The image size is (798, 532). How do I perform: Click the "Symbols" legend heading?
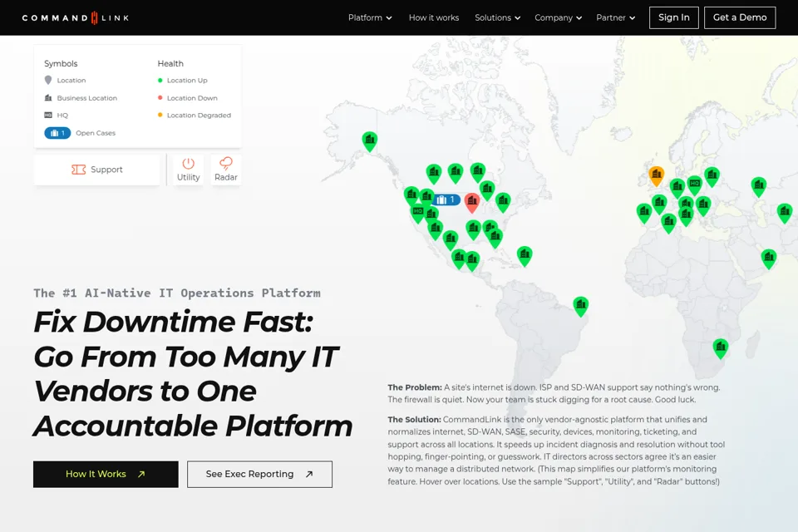(61, 64)
